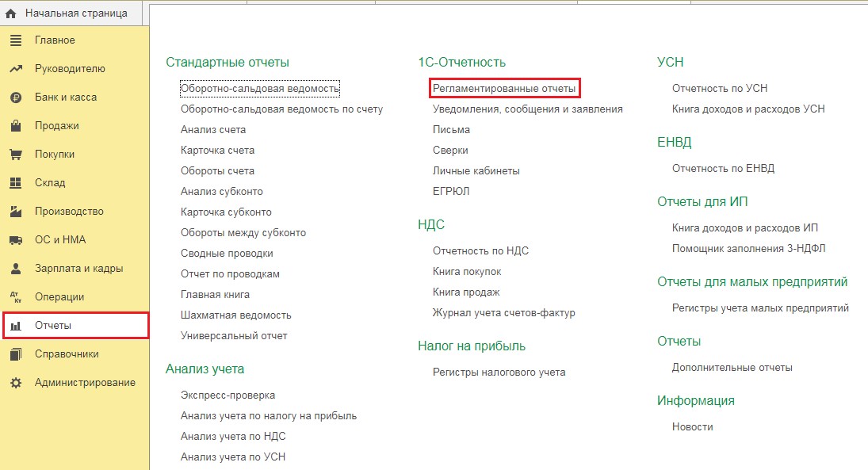Open Помощник заполнения 3-НДФЛ link
The height and width of the screenshot is (470, 868).
pyautogui.click(x=748, y=248)
